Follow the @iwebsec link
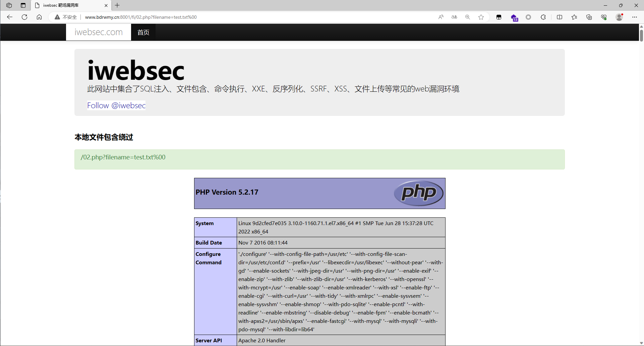 [x=116, y=106]
